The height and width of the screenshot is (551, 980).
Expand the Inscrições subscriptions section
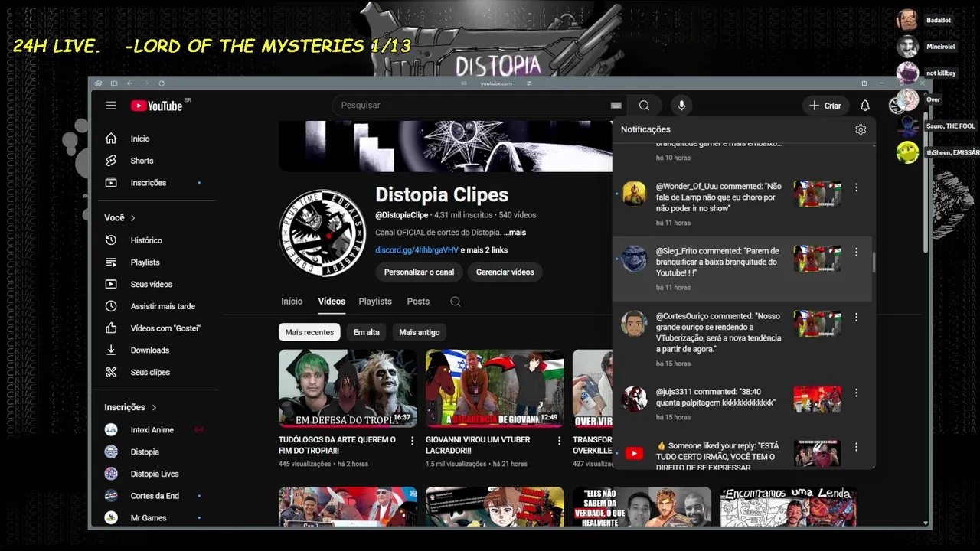coord(131,407)
